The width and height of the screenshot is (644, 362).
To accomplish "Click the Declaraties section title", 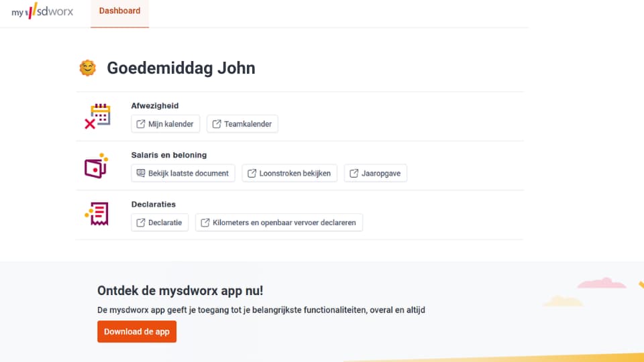I will click(154, 204).
